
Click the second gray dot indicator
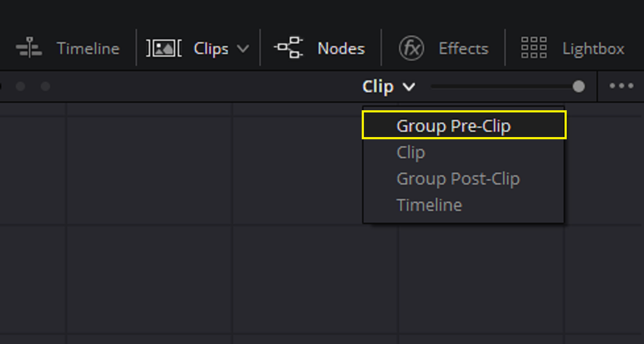(x=45, y=87)
